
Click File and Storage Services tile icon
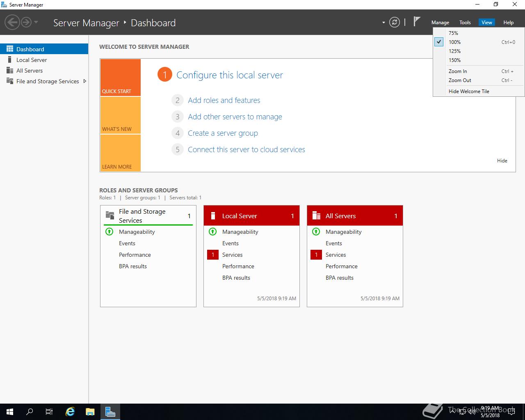coord(110,215)
